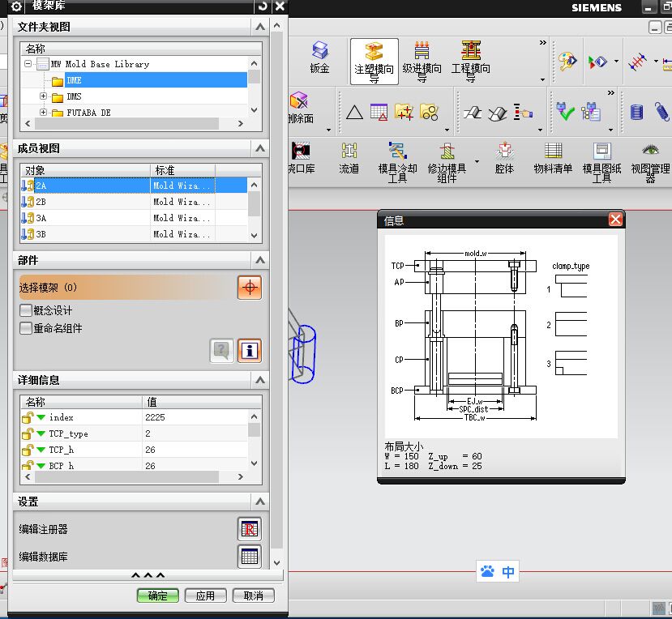Click the triple-arrow collapse dialog options bar

coord(148,575)
